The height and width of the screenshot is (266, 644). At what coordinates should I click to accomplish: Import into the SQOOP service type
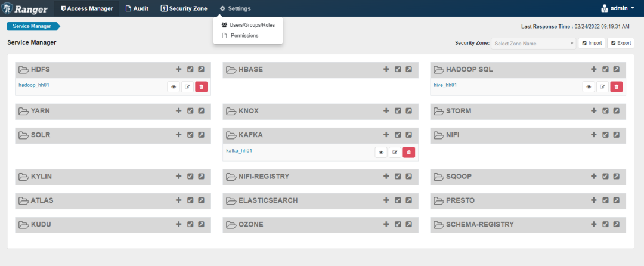coord(605,176)
